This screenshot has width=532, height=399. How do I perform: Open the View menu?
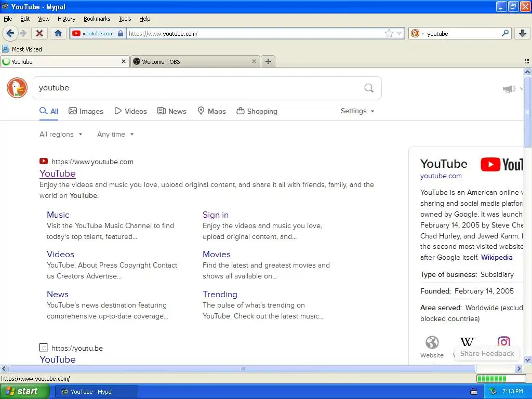tap(44, 19)
